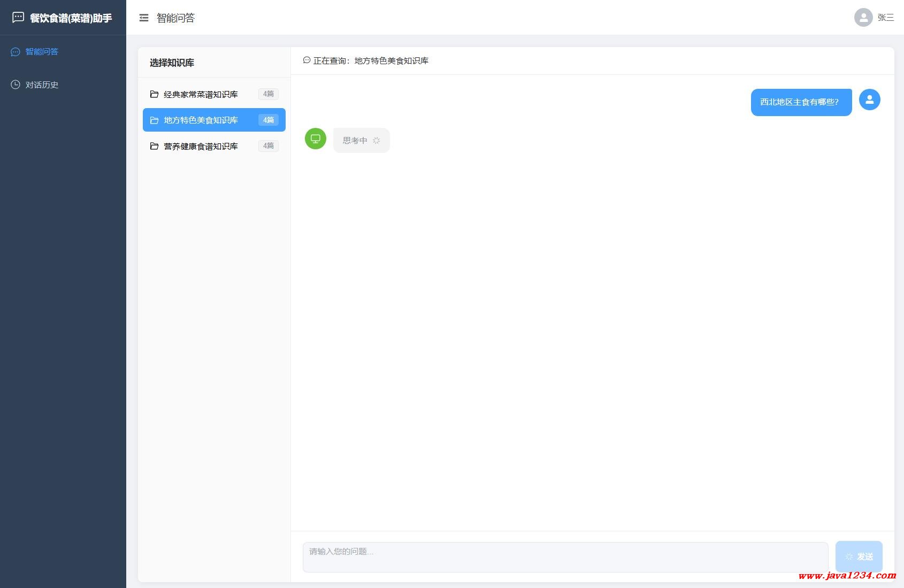Open the 智能问答 sidebar menu item
Screen dimensions: 904x588
click(x=42, y=52)
